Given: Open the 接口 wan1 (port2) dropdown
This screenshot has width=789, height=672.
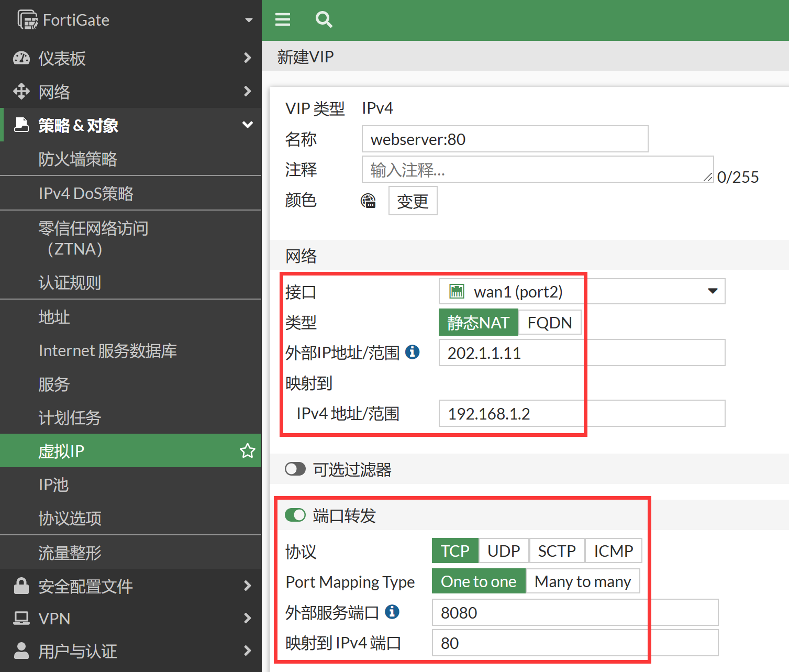Looking at the screenshot, I should (581, 291).
